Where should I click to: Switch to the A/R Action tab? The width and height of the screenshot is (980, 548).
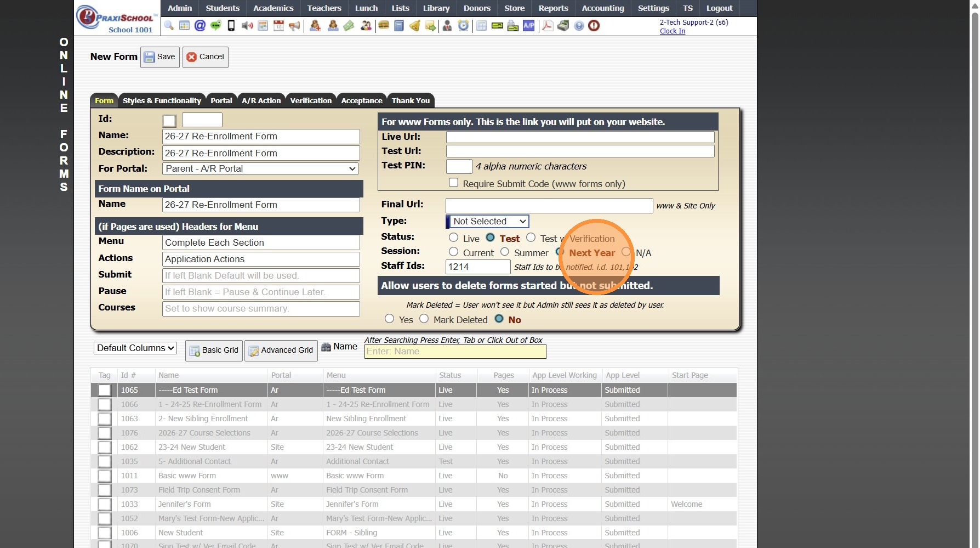coord(261,100)
